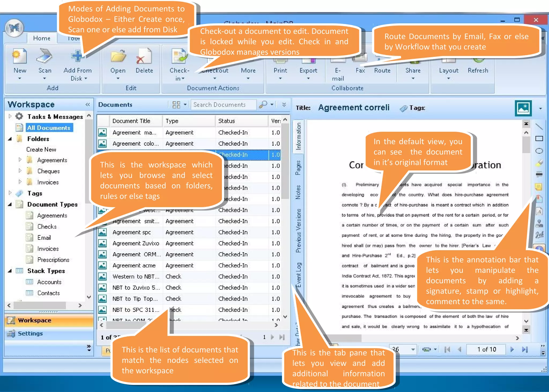Open the Information side tab

tap(298, 136)
